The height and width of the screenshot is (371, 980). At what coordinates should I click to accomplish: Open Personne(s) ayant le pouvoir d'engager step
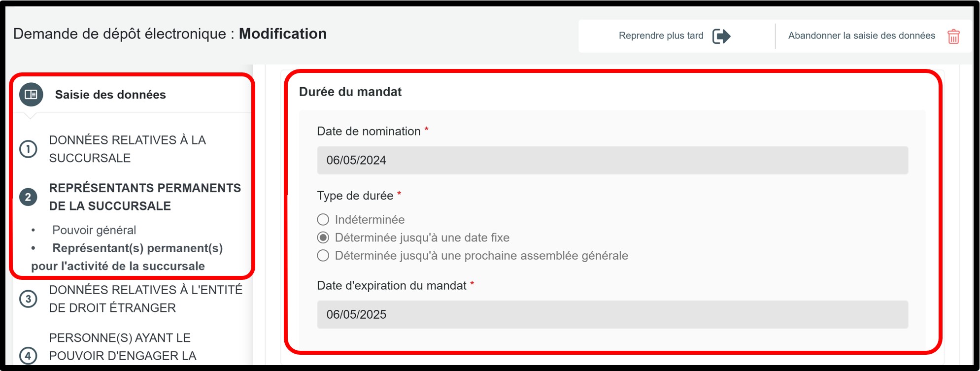pyautogui.click(x=122, y=347)
